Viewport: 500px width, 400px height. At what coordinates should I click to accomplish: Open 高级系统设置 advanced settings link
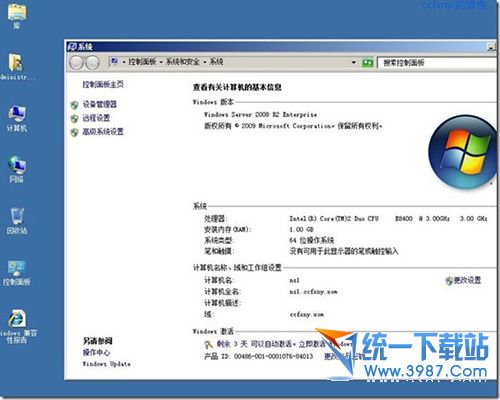click(103, 132)
